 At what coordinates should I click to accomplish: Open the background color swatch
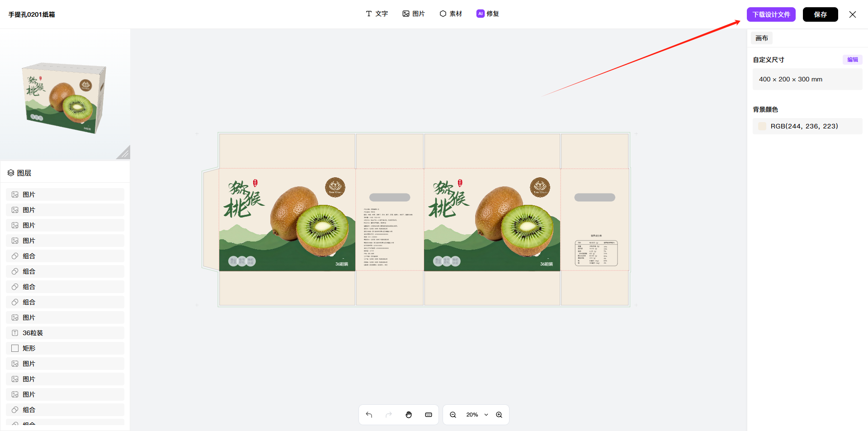pyautogui.click(x=762, y=126)
